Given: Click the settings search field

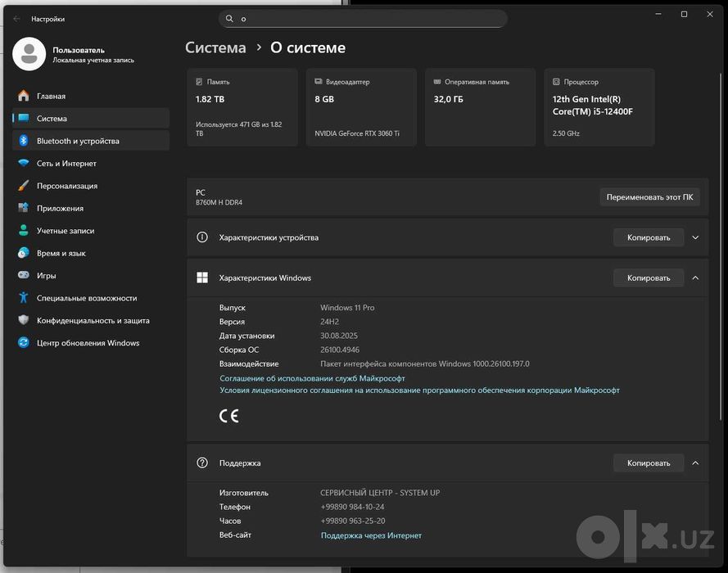Looking at the screenshot, I should 363,19.
